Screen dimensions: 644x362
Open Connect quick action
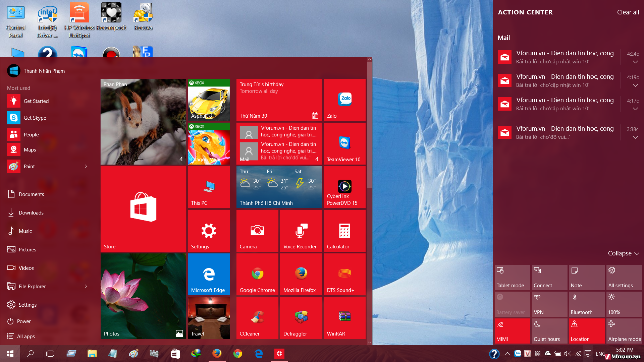[x=549, y=277]
